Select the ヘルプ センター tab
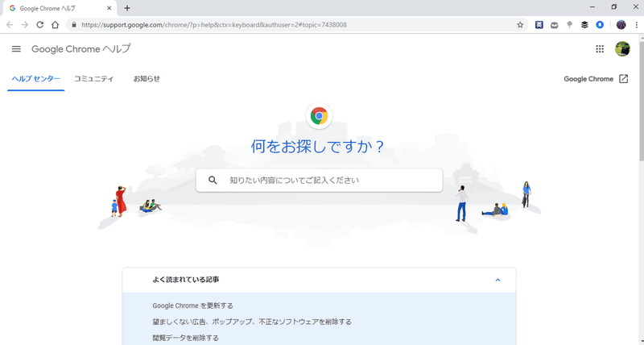Screen dimensions: 644x345 coord(35,78)
